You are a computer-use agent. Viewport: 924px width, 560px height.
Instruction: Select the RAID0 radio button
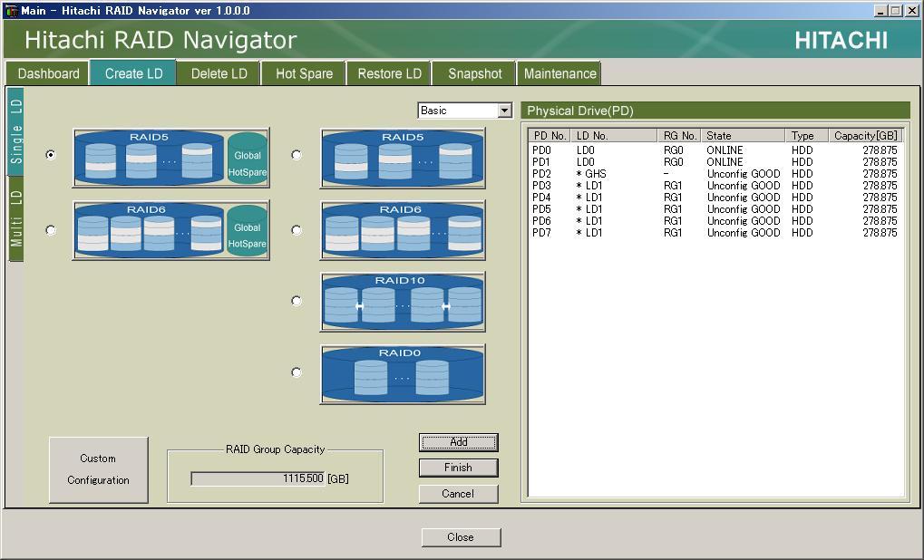coord(297,372)
